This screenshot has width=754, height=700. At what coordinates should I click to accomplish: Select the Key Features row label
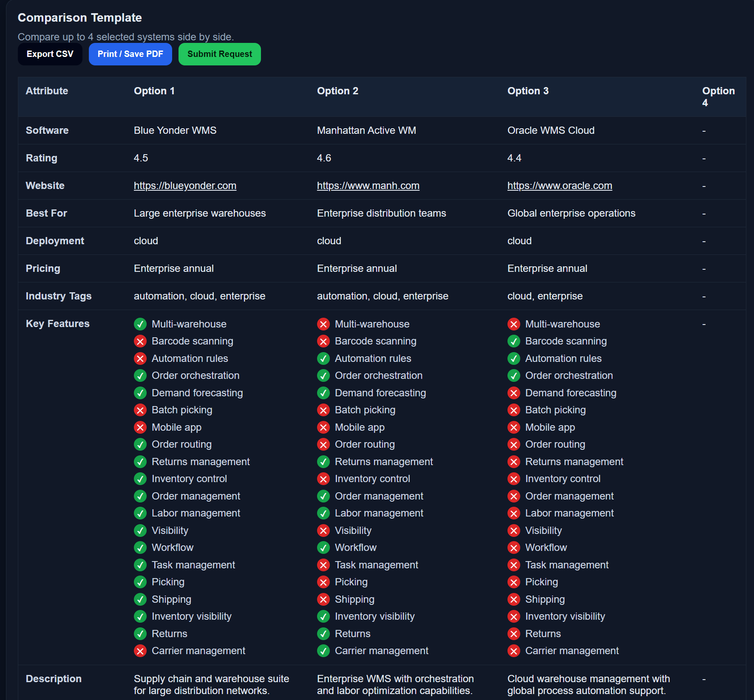click(x=57, y=324)
